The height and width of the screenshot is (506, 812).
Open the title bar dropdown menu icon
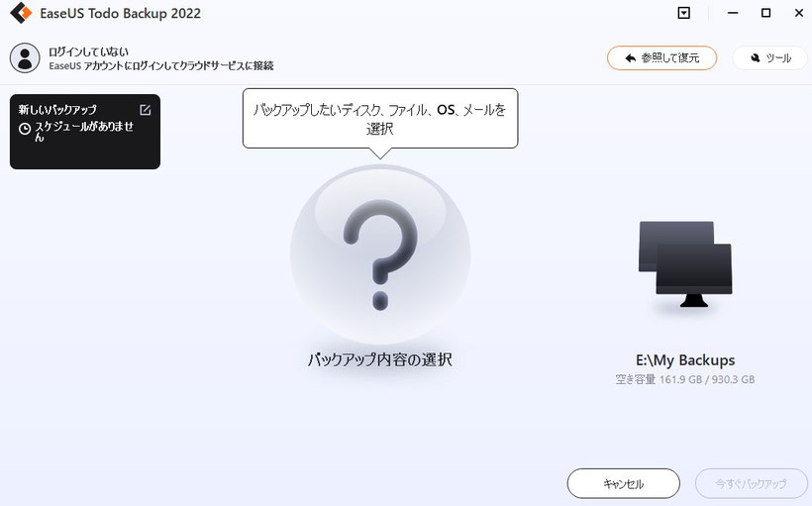[683, 13]
